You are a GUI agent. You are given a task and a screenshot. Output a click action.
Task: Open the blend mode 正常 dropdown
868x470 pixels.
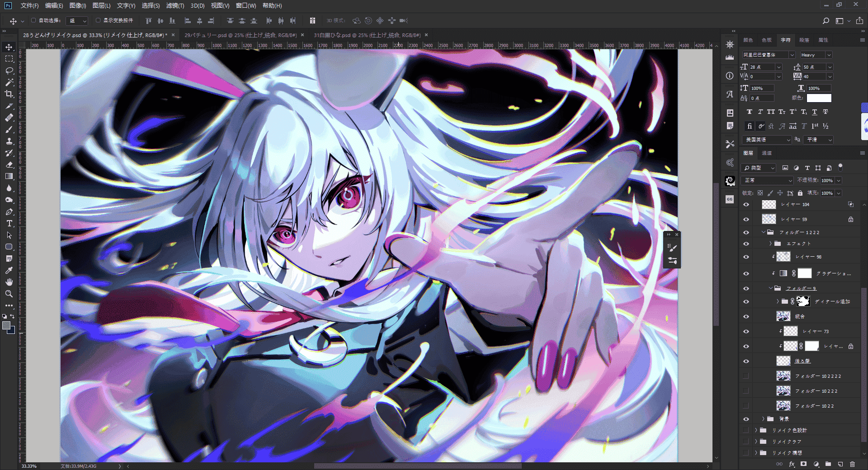[768, 180]
